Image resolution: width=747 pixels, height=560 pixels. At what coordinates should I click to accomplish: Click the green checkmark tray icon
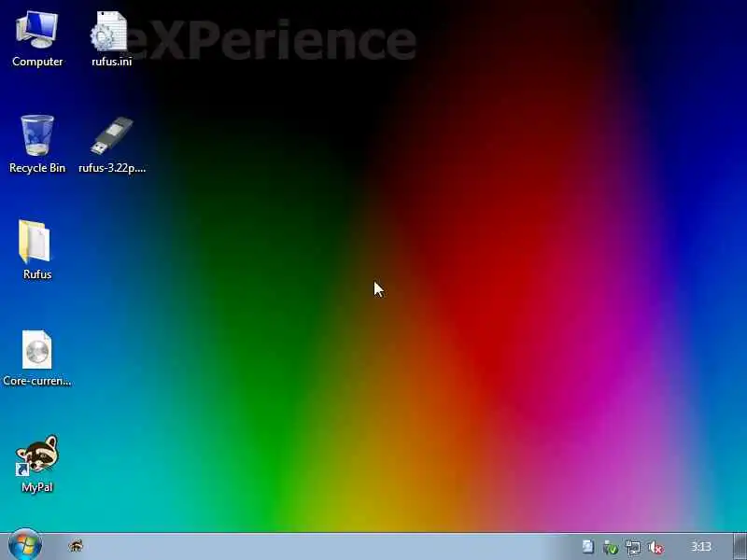click(610, 547)
